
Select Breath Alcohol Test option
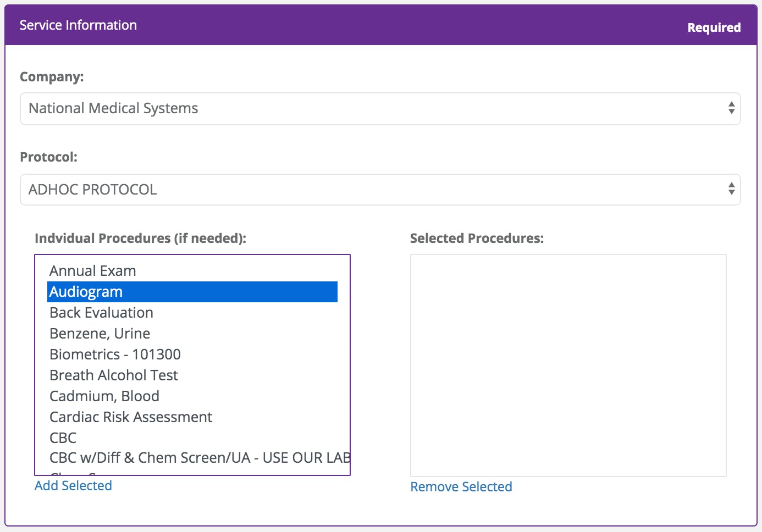[114, 375]
